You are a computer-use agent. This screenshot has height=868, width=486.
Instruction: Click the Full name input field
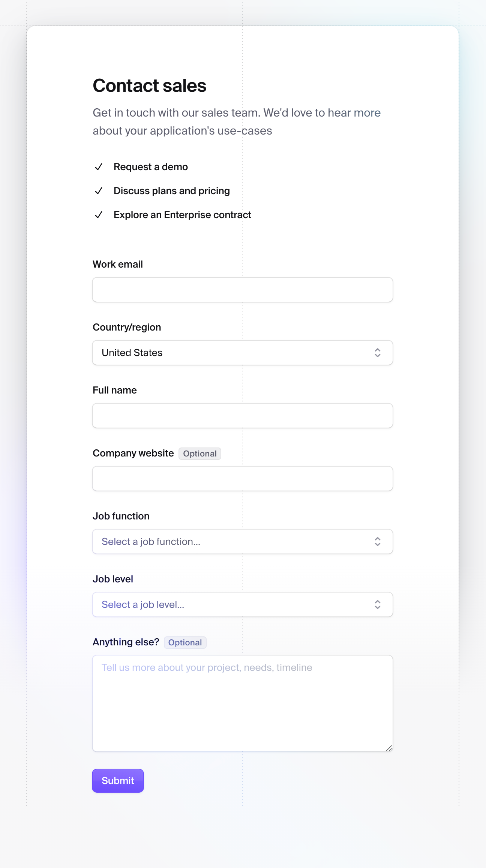(243, 416)
